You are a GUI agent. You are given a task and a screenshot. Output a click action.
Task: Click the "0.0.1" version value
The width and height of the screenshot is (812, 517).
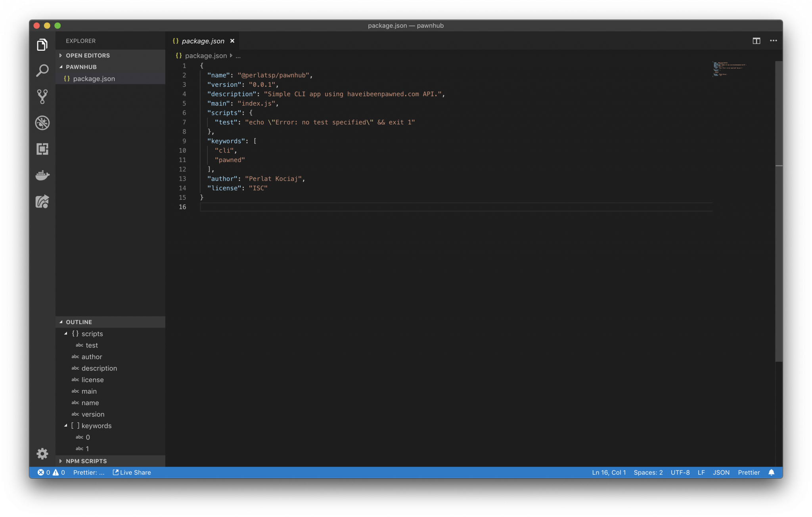pos(262,84)
